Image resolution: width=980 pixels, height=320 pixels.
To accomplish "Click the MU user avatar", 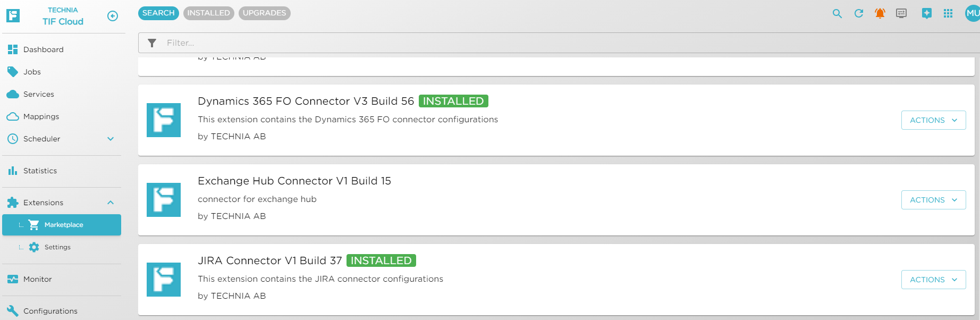I will pos(973,13).
